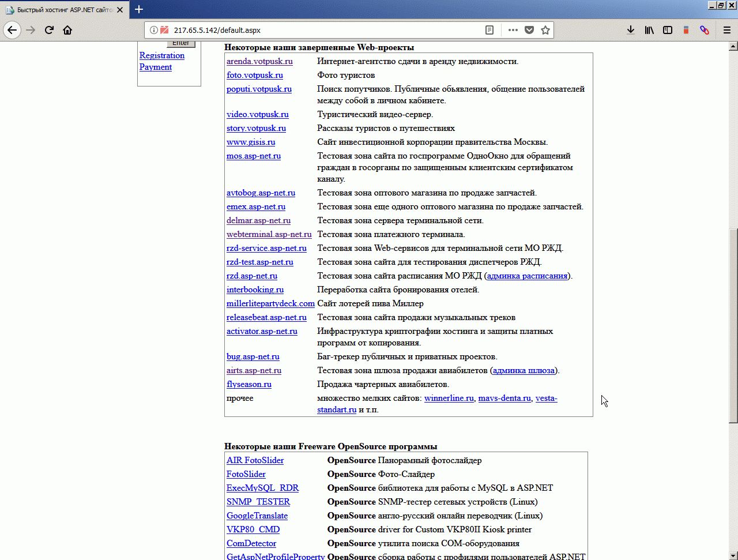This screenshot has height=560, width=738.
Task: Open the админка шлюза link
Action: point(524,370)
